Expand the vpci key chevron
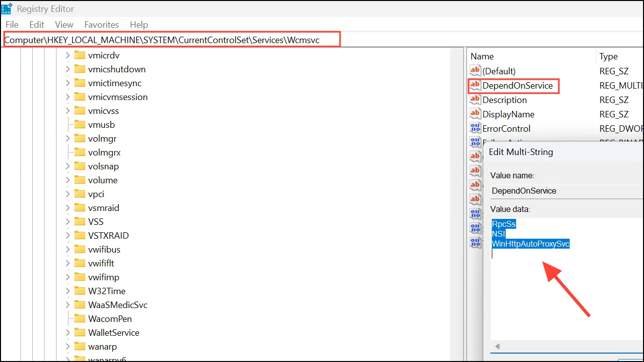Viewport: 644px width, 362px height. pyautogui.click(x=68, y=194)
